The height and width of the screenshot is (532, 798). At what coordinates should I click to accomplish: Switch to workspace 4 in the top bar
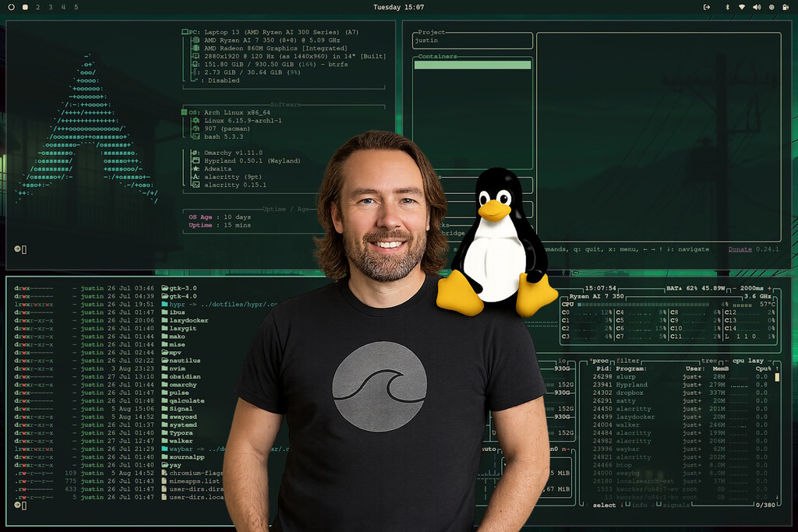pyautogui.click(x=63, y=7)
